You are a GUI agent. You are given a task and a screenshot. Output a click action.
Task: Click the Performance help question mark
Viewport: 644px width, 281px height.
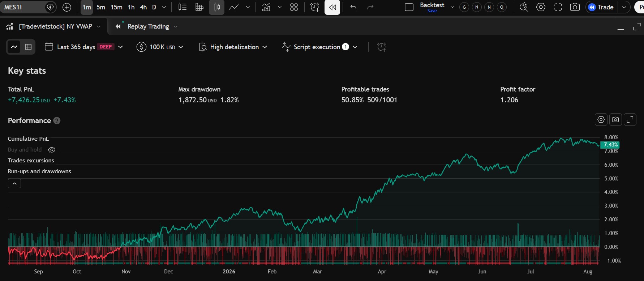pos(57,120)
